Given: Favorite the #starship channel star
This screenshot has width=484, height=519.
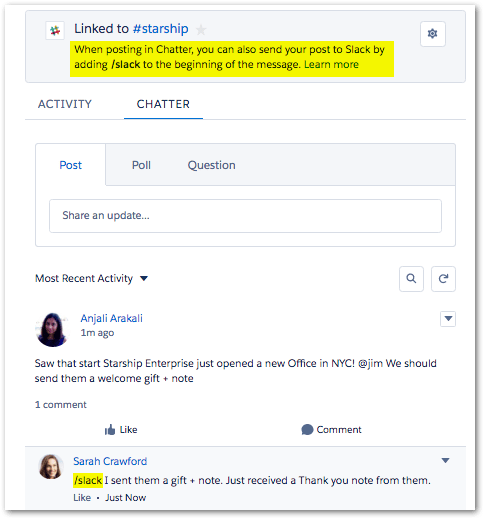Looking at the screenshot, I should (x=201, y=30).
